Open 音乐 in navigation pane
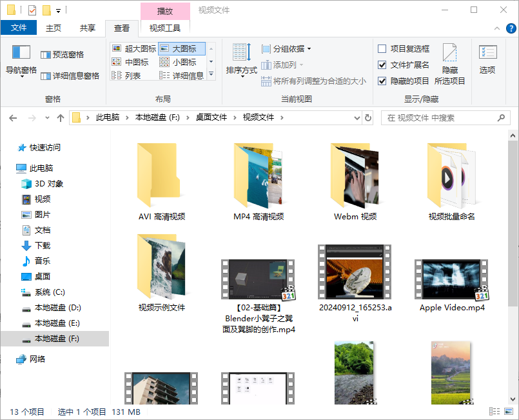The height and width of the screenshot is (420, 519). 36,261
